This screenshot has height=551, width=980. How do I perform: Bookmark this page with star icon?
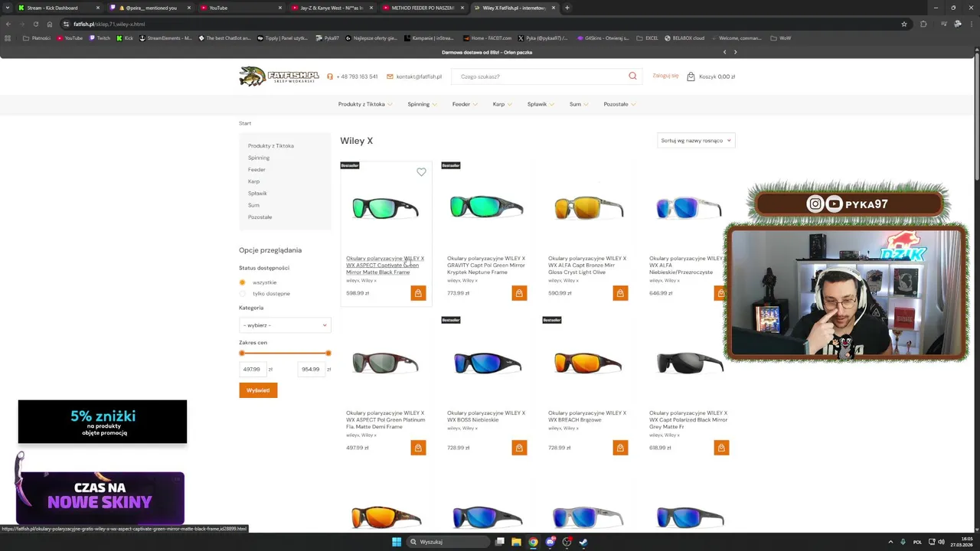pos(904,24)
